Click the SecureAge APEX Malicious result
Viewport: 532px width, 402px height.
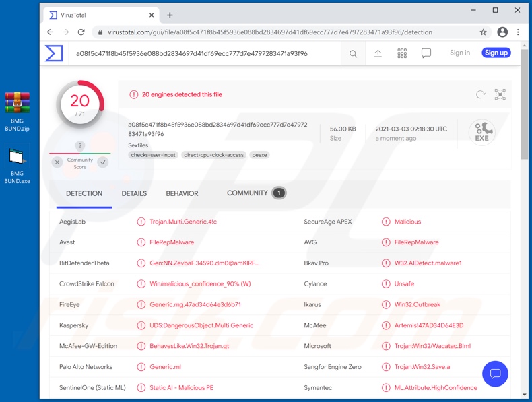click(x=407, y=222)
